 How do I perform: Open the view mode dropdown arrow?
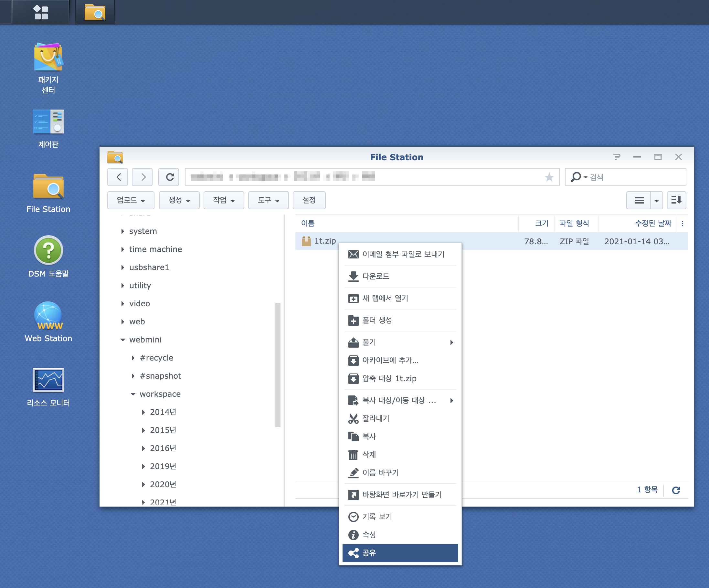coord(656,200)
